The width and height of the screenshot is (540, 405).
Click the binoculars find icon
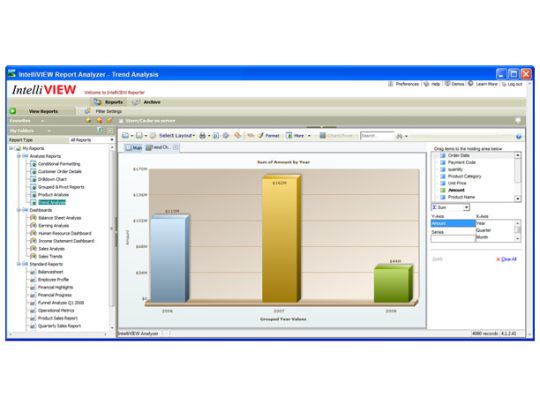pos(399,136)
